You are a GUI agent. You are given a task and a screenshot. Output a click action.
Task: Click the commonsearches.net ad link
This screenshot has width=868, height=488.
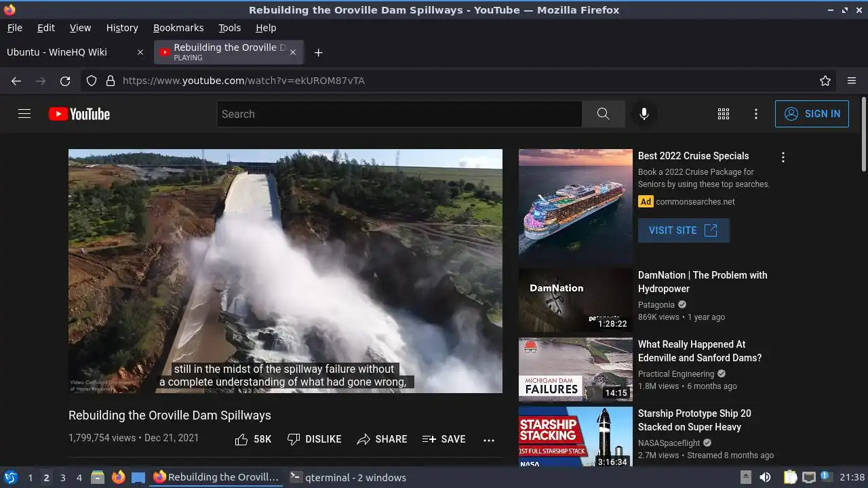[x=695, y=201]
